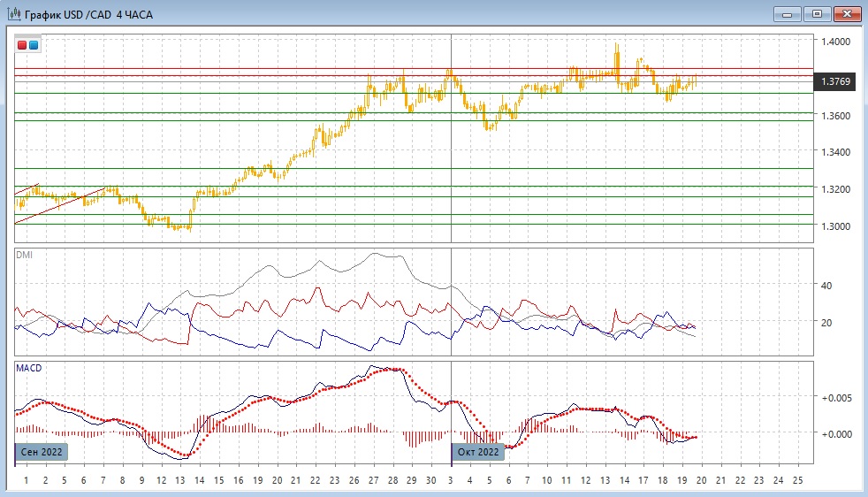Click the 1.3000 price axis label

click(x=835, y=226)
